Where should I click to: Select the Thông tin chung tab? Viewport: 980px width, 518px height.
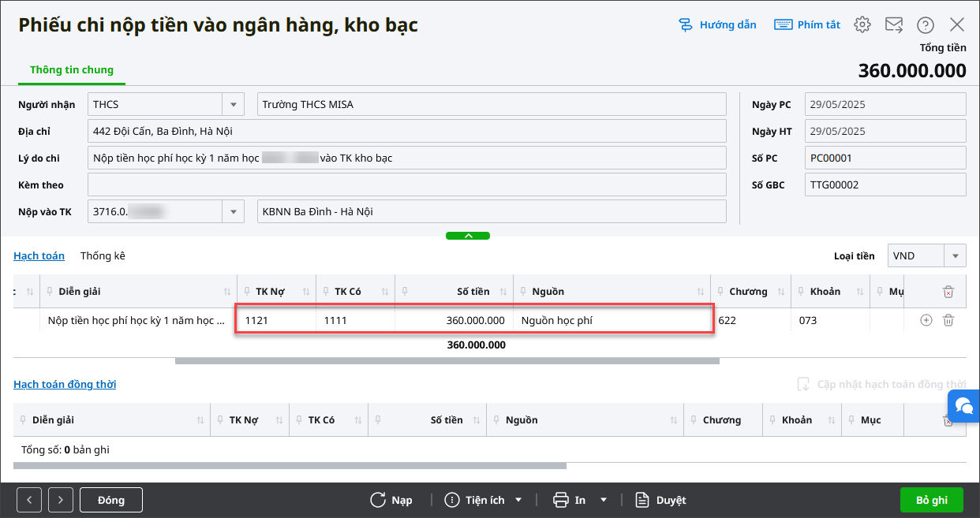[72, 70]
